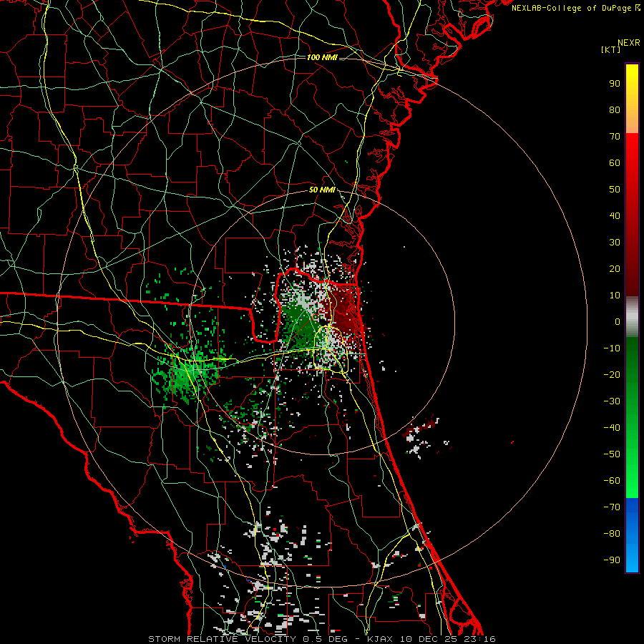Click the 20 value on the velocity scale
The width and height of the screenshot is (644, 644).
click(615, 268)
